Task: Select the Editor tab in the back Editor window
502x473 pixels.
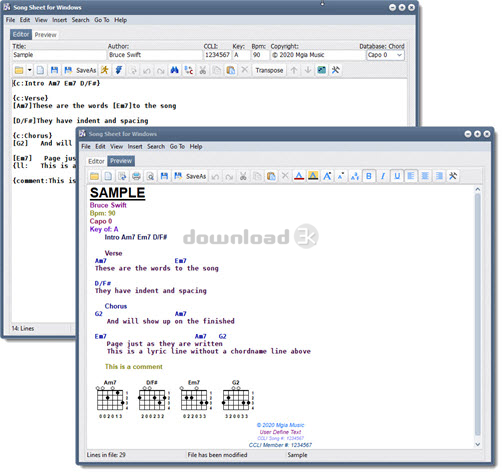Action: click(21, 34)
